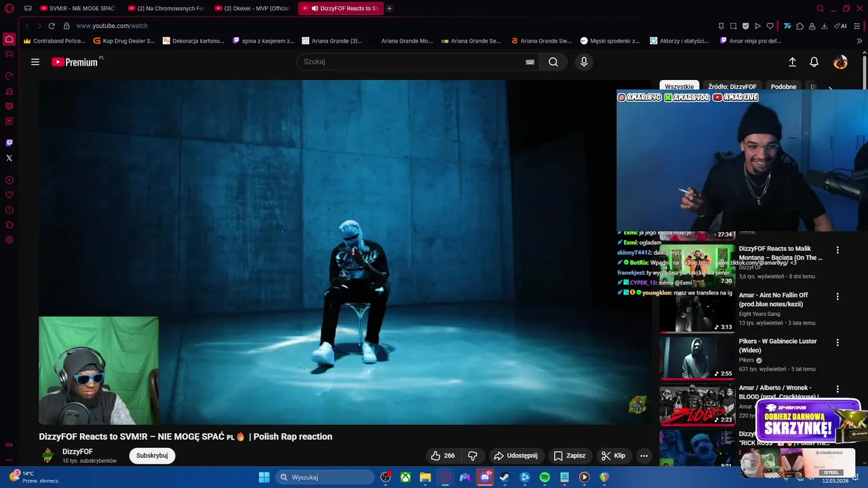Open options for Pikers W Gabinecie Luster

(x=837, y=342)
